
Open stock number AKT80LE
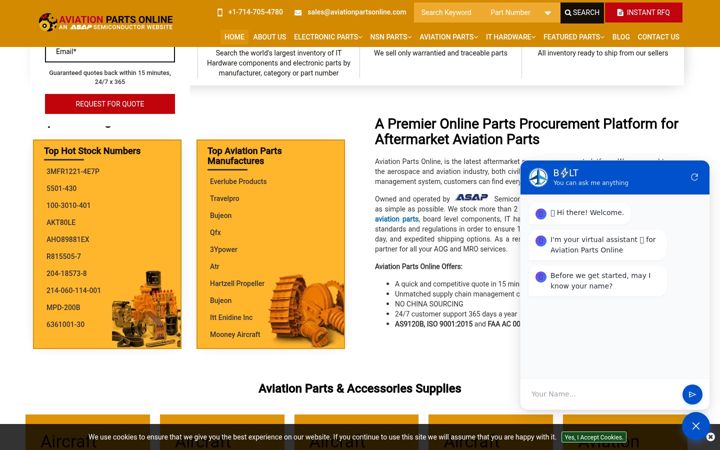(61, 222)
